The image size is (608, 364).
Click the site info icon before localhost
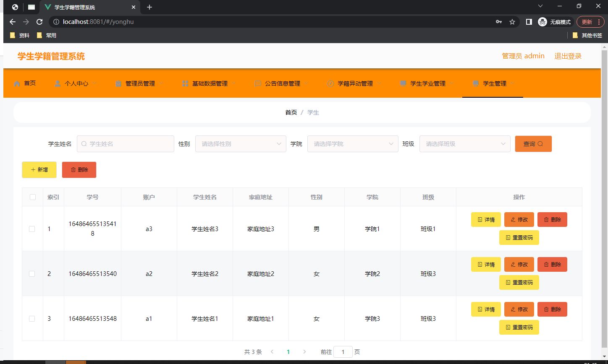pos(56,22)
